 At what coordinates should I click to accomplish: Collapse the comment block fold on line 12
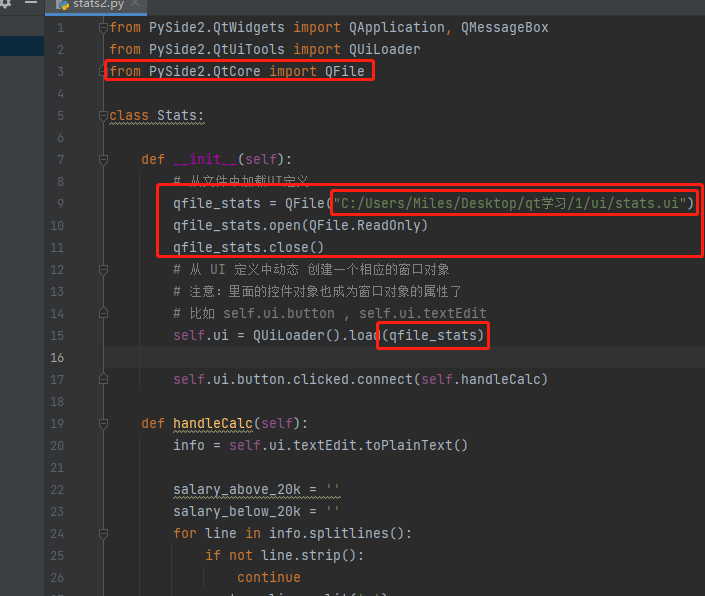[x=103, y=270]
